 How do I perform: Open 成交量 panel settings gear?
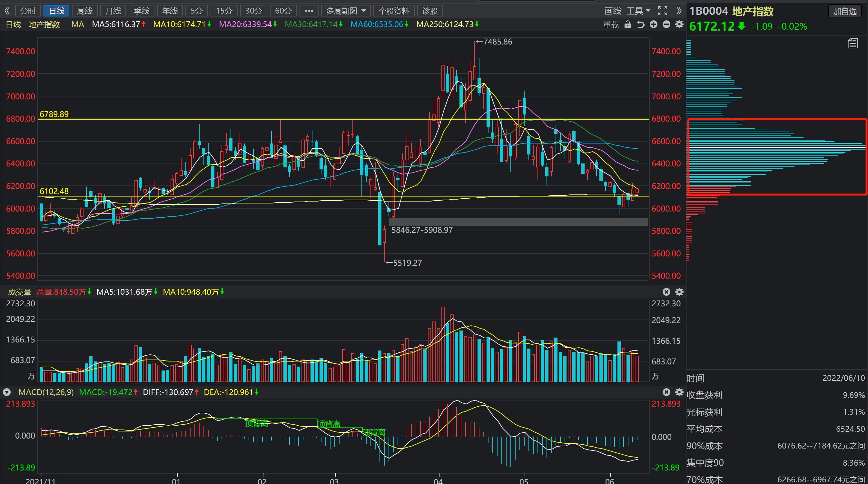679,292
